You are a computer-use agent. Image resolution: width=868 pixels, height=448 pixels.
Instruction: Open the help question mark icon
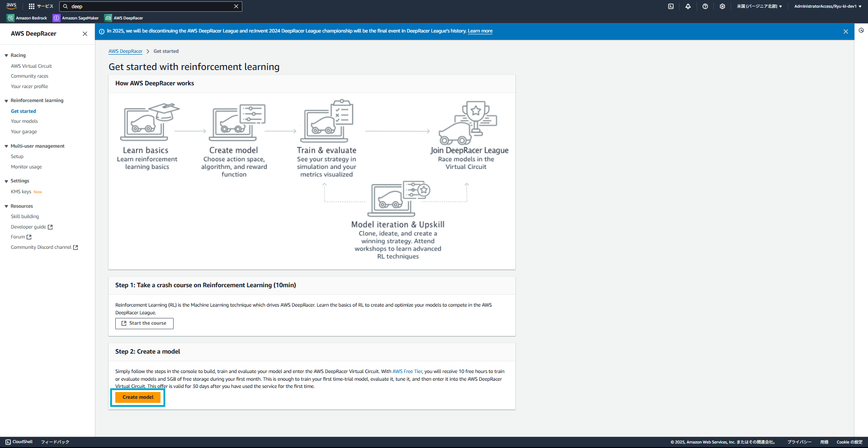(705, 6)
